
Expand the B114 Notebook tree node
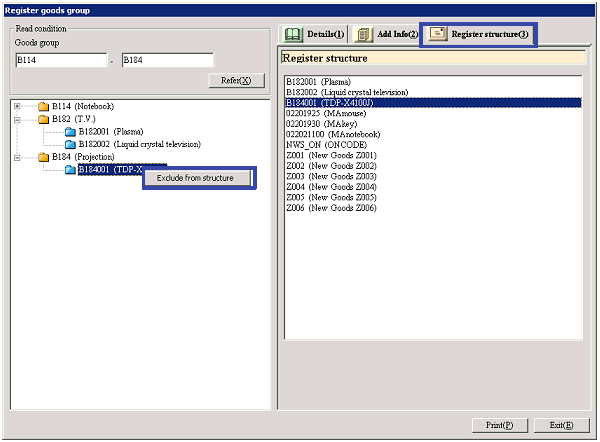tap(17, 106)
